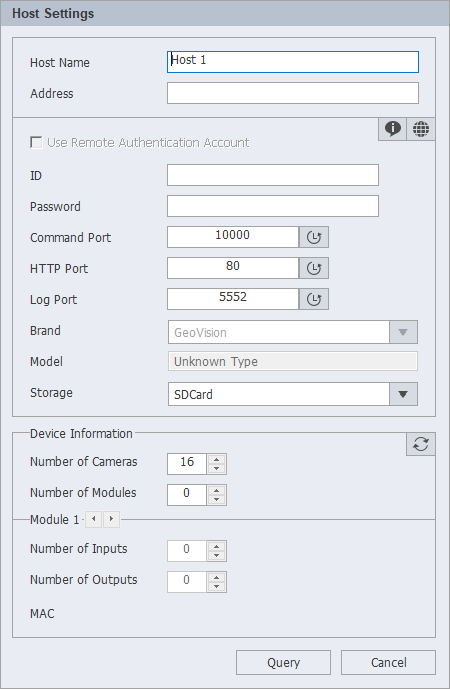The height and width of the screenshot is (689, 450).
Task: Click the HTTP Port value 80
Action: 233,268
